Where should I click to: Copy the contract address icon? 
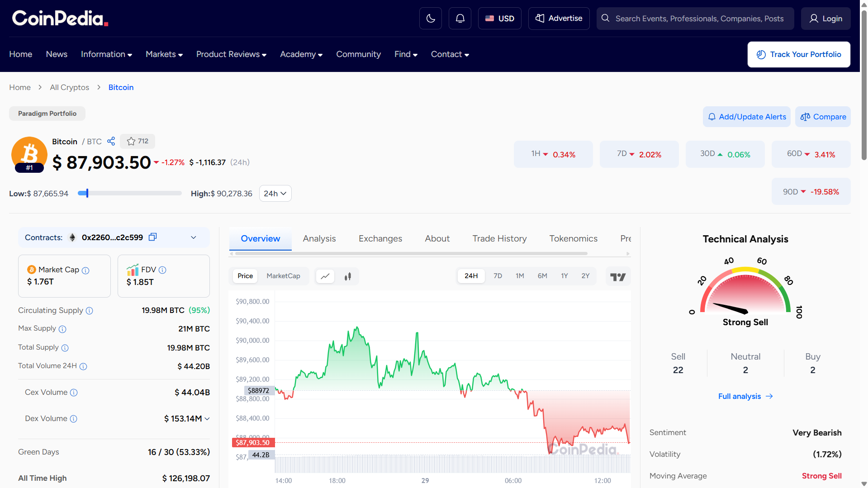(x=152, y=237)
